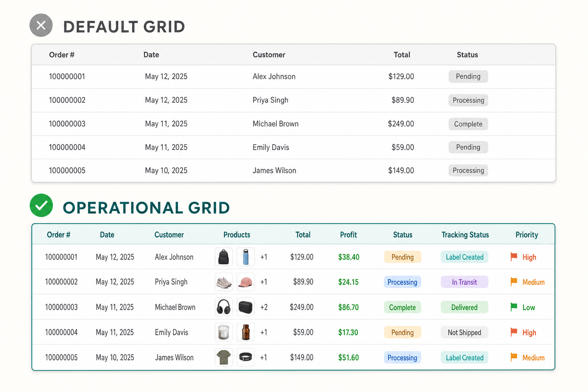Open the sneakers thumbnail for Priya Singh
Image resolution: width=588 pixels, height=392 pixels.
224,282
